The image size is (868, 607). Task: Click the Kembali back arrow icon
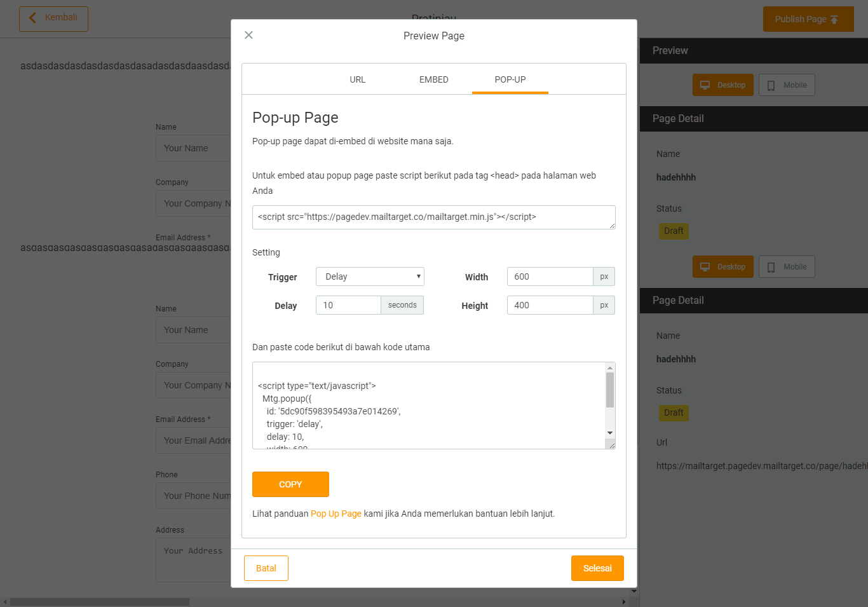tap(32, 18)
